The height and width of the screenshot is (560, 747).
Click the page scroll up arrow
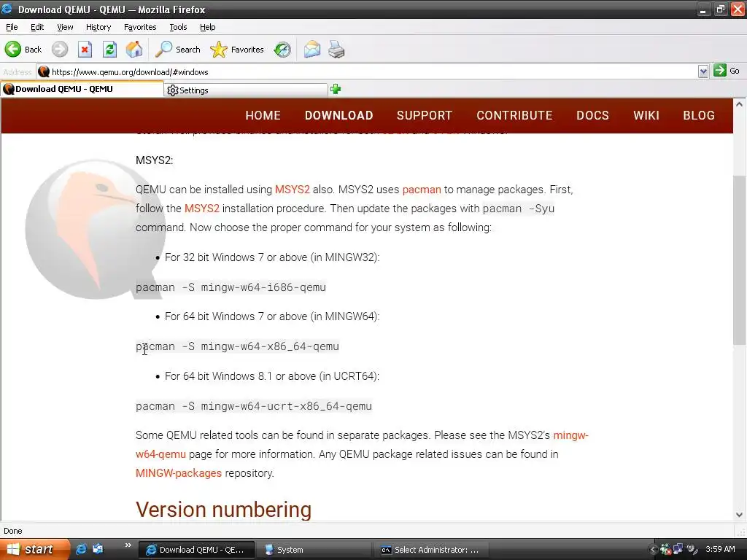coord(740,104)
